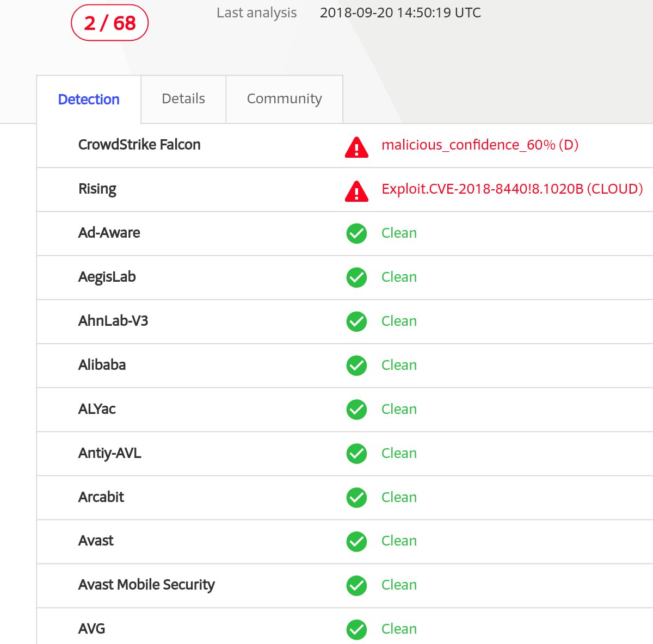
Task: Click the green check icon for ALYac
Action: (x=356, y=410)
